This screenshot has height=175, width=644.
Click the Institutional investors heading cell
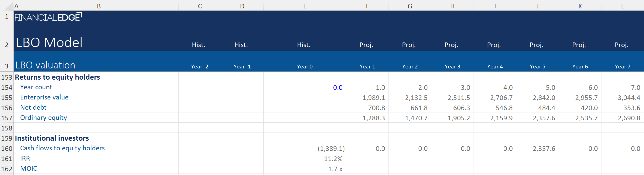52,138
